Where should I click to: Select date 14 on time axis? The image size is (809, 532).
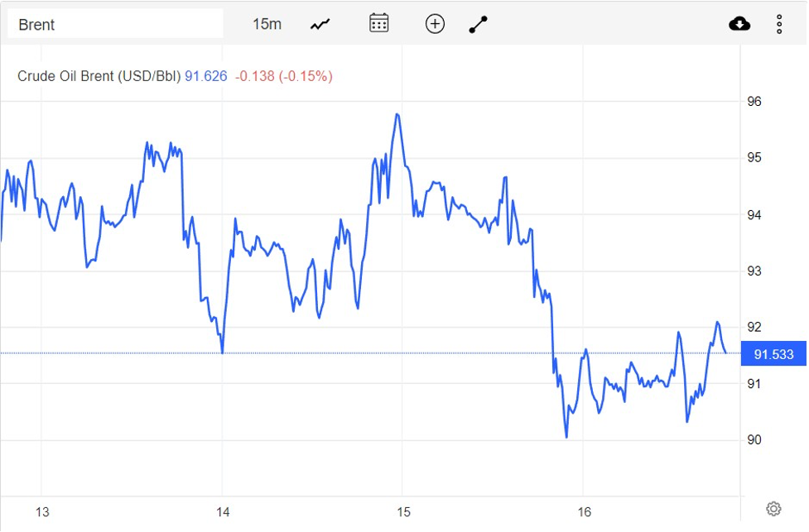[x=222, y=512]
